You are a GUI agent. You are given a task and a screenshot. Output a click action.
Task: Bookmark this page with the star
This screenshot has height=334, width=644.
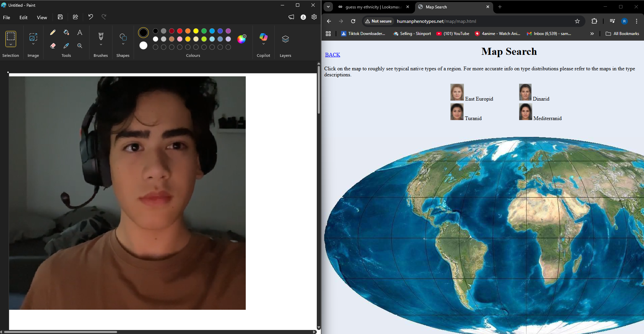click(x=577, y=21)
